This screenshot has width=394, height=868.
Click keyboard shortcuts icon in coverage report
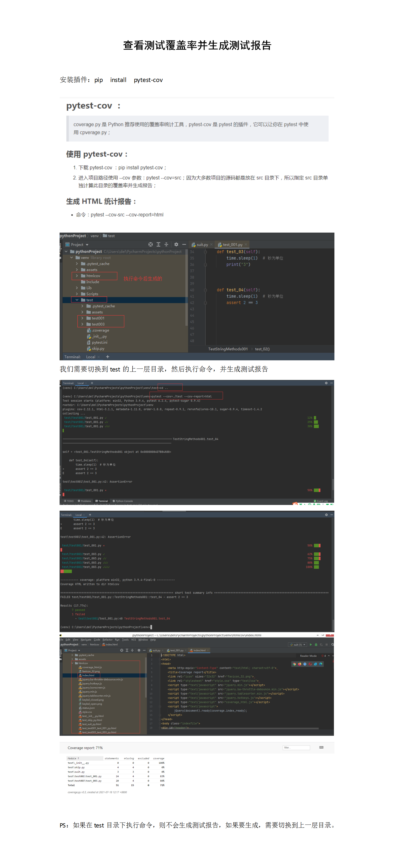321,747
